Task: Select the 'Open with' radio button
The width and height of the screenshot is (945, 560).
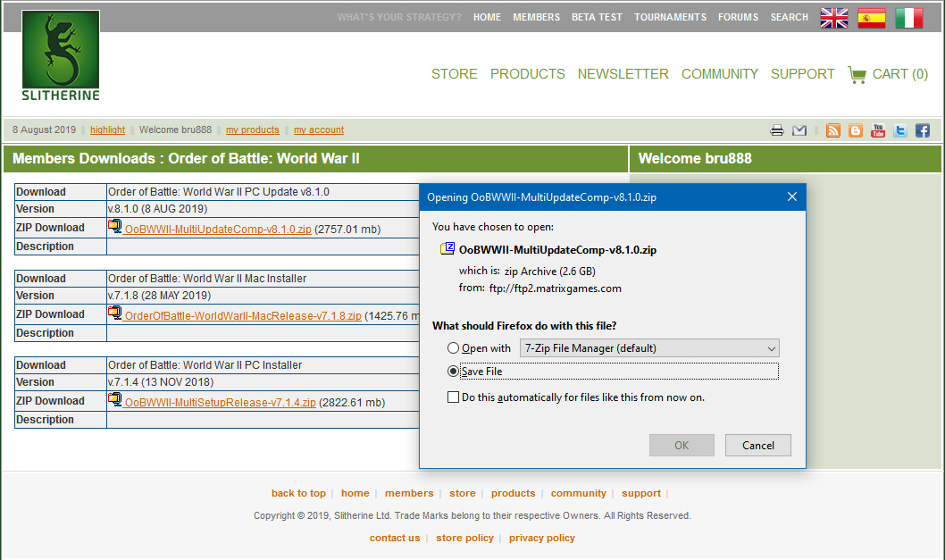Action: (454, 348)
